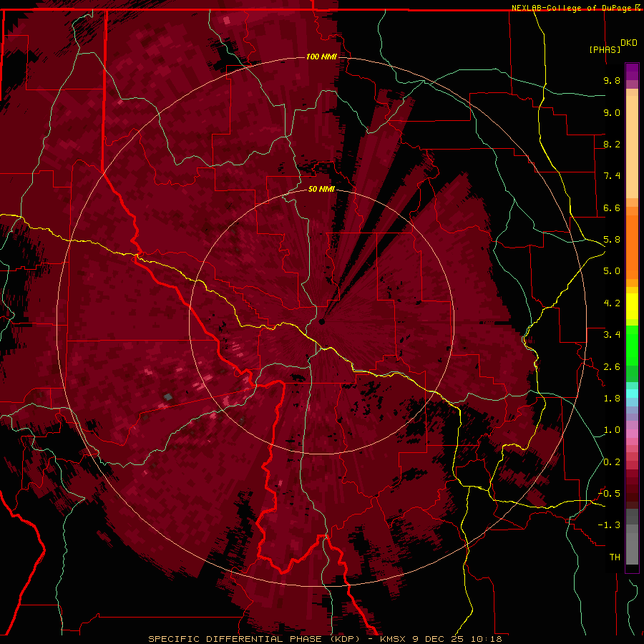Pick the cyan color bar segment
The height and width of the screenshot is (644, 644).
pyautogui.click(x=632, y=394)
